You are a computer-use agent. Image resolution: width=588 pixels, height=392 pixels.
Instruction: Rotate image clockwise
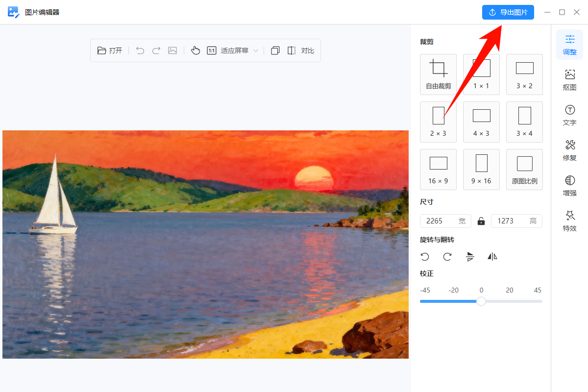click(x=447, y=257)
